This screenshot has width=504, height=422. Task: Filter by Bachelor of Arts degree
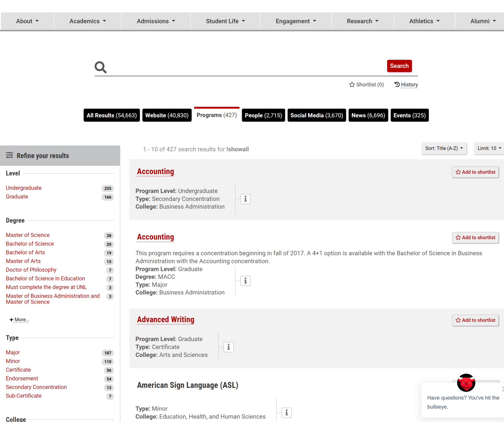coord(25,253)
